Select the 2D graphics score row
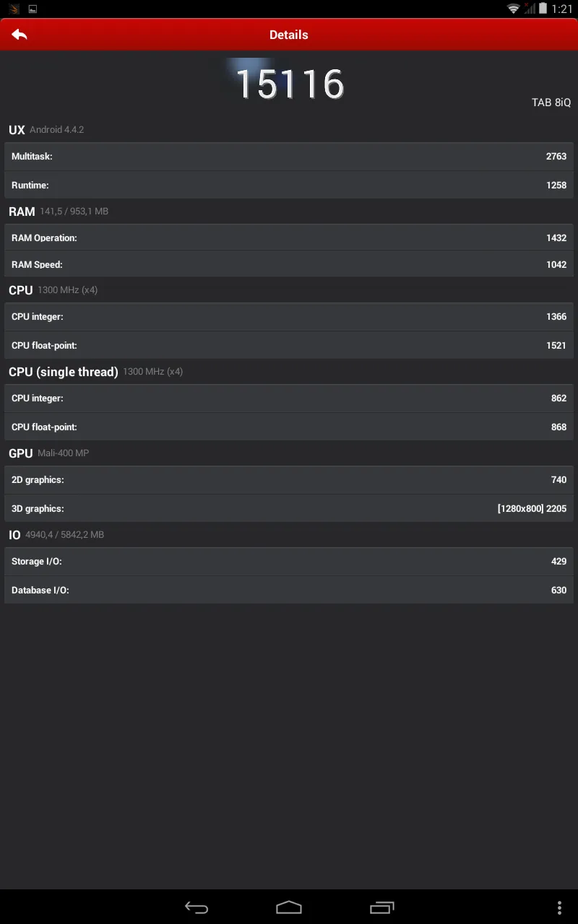The width and height of the screenshot is (578, 924). (289, 480)
